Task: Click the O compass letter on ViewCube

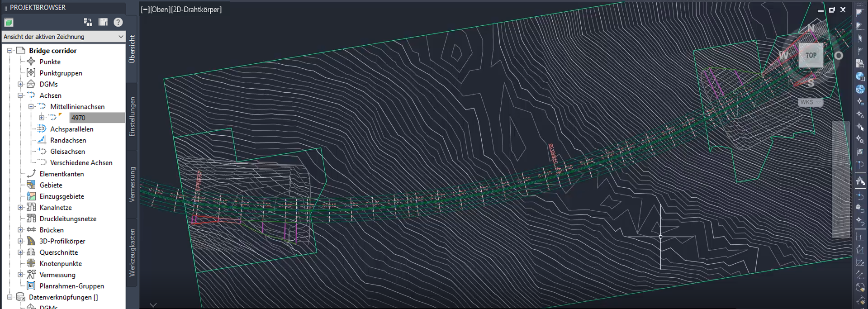Action: (839, 56)
